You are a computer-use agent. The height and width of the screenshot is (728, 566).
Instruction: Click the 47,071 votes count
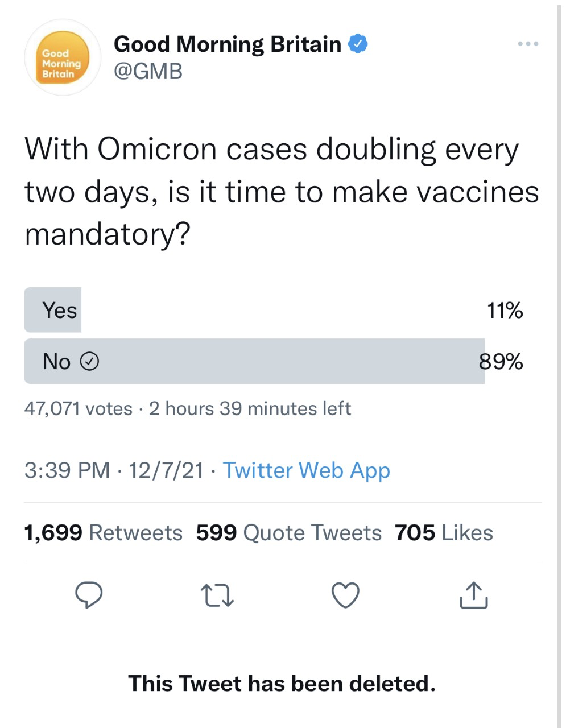click(78, 408)
